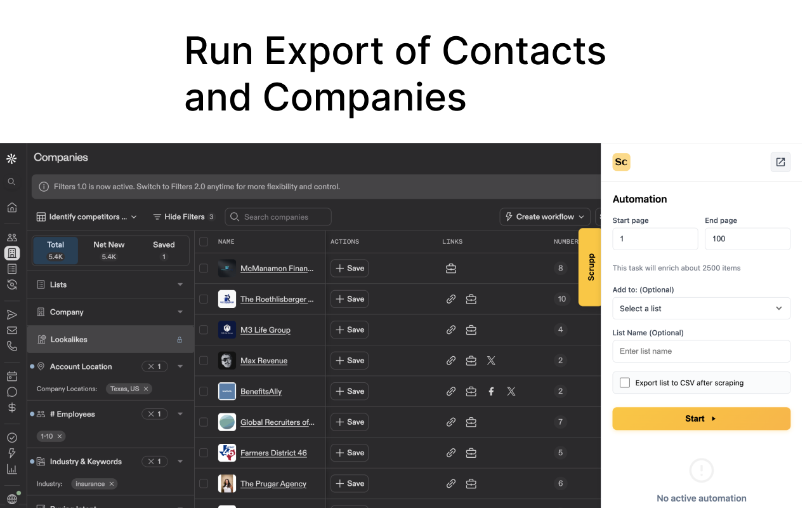Click the Facebook icon for BenefitsAlly
The image size is (812, 508).
coord(491,391)
